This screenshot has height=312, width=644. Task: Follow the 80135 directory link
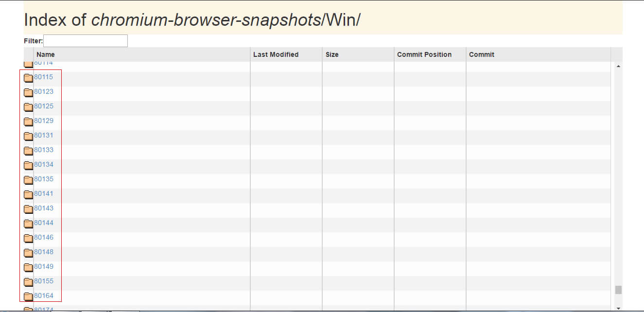(44, 179)
